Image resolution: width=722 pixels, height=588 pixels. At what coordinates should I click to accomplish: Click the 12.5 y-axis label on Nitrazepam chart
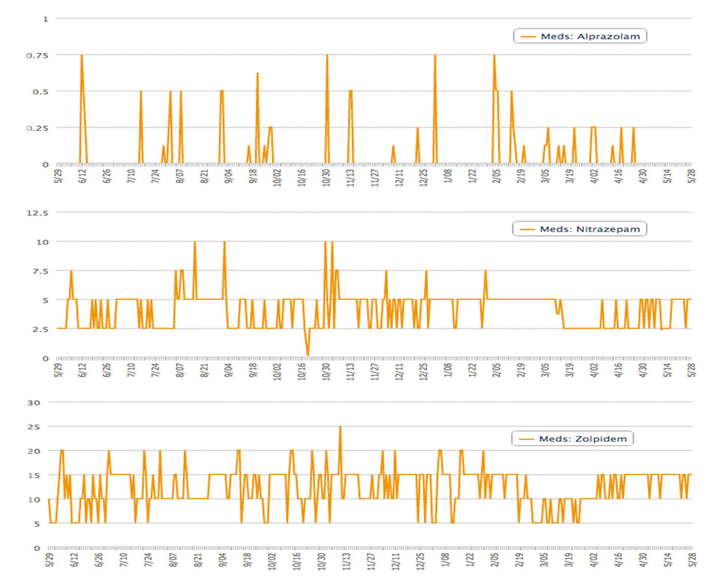tap(37, 213)
